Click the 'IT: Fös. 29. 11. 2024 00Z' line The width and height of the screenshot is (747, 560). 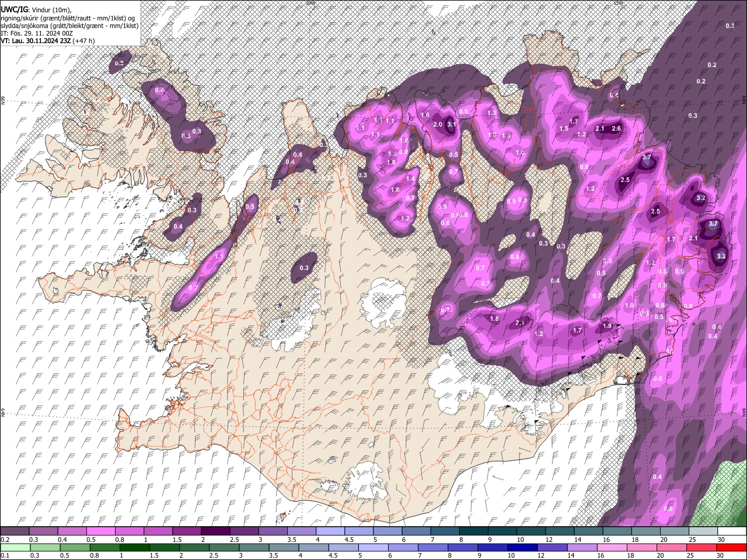(37, 33)
